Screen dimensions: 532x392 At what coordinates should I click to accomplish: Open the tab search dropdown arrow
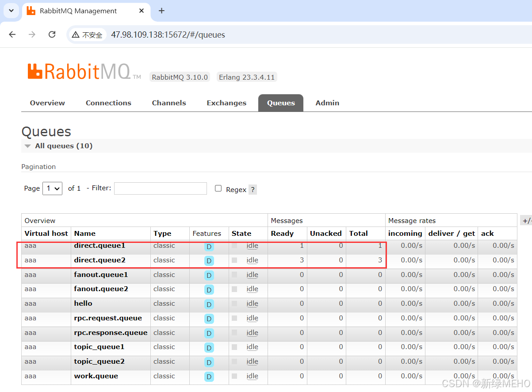(11, 11)
